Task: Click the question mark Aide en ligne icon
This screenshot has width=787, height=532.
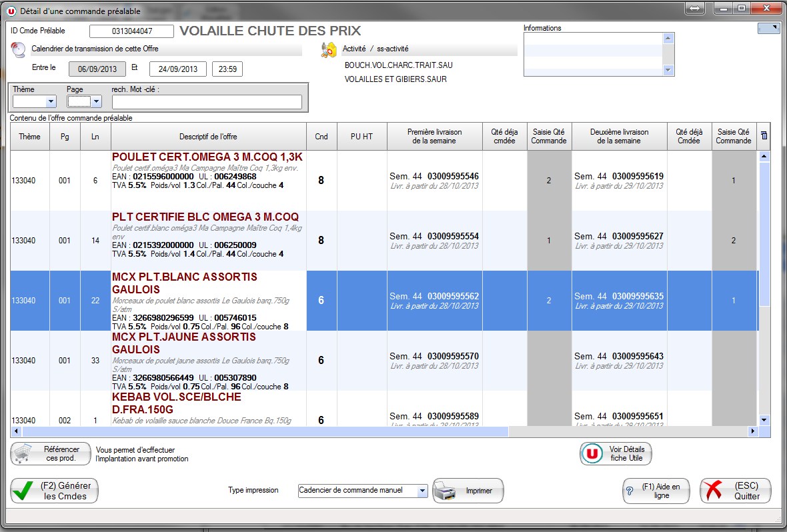Action: [630, 491]
